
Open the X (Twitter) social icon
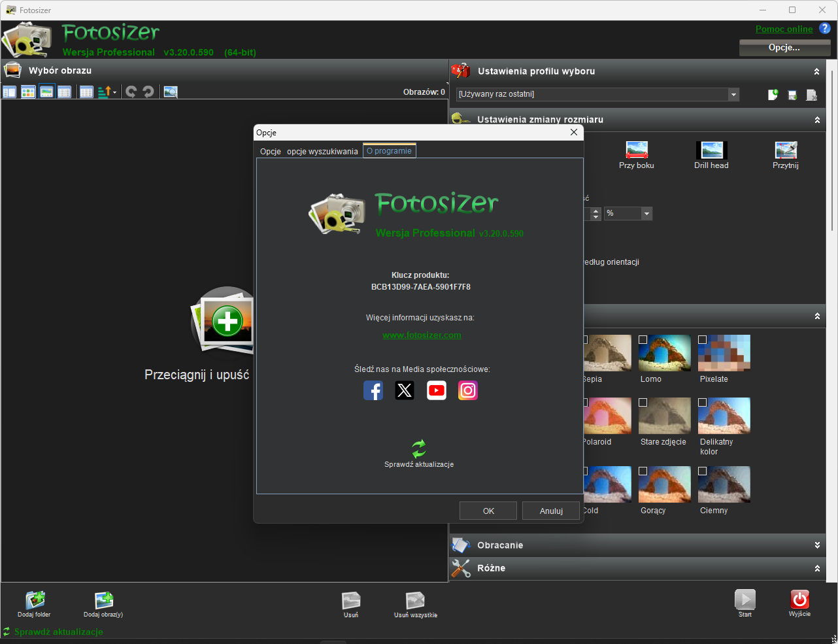tap(405, 390)
